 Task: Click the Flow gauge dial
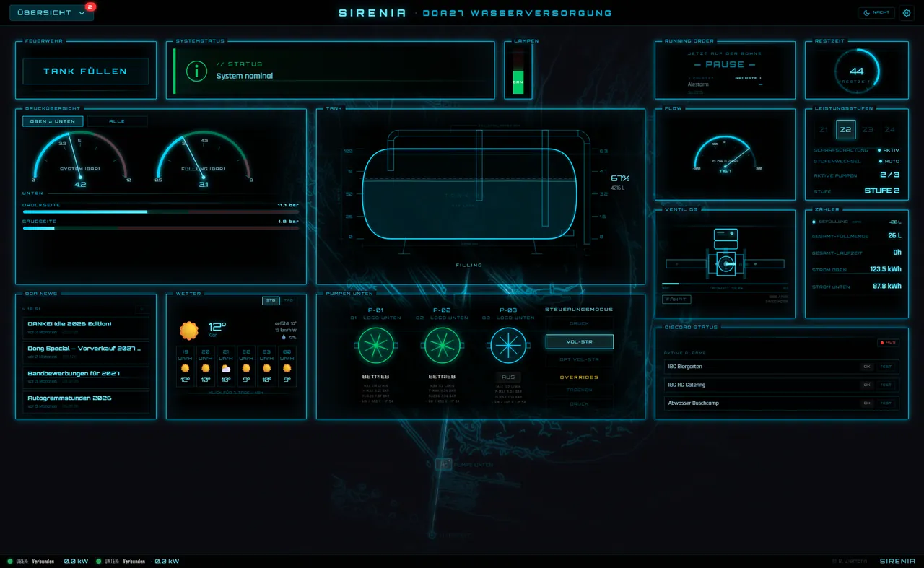coord(725,154)
